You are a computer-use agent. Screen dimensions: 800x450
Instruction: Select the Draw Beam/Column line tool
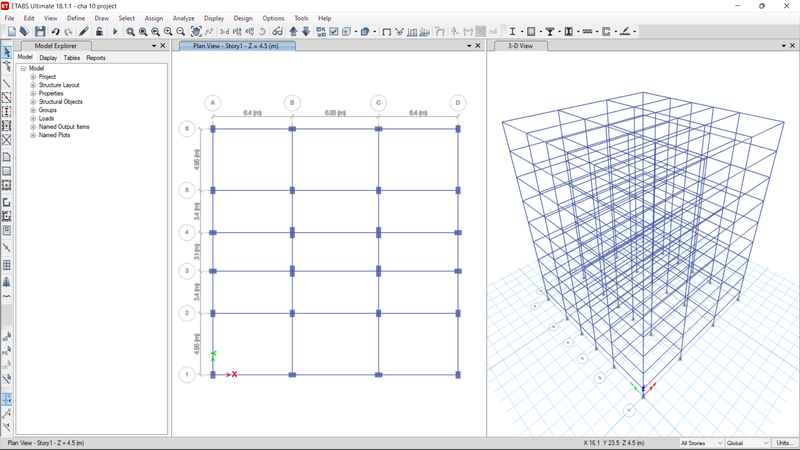7,83
